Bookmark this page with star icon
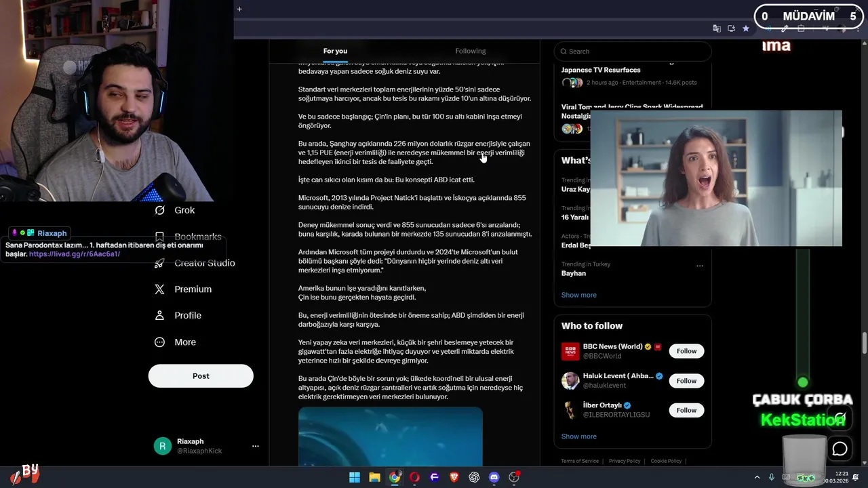Image resolution: width=868 pixels, height=488 pixels. (746, 28)
